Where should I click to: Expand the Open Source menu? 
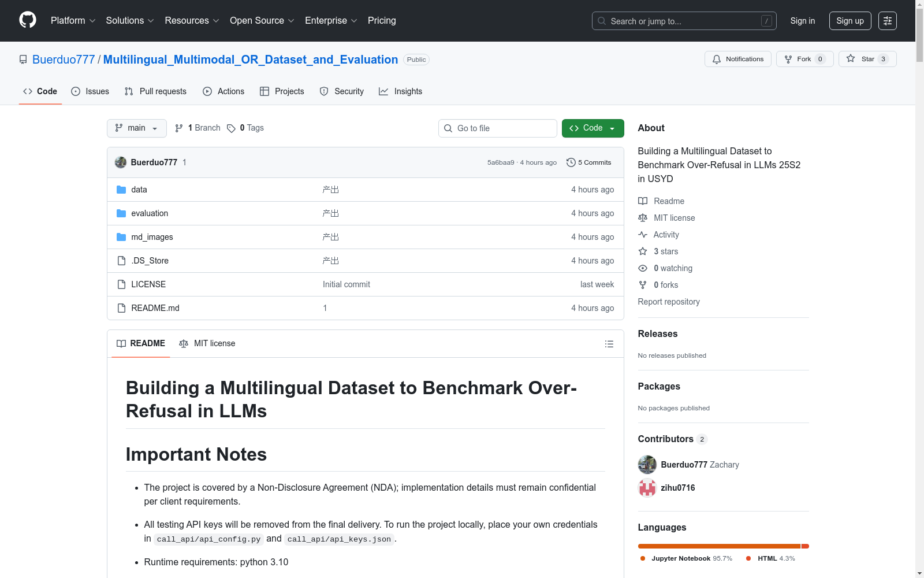tap(262, 21)
